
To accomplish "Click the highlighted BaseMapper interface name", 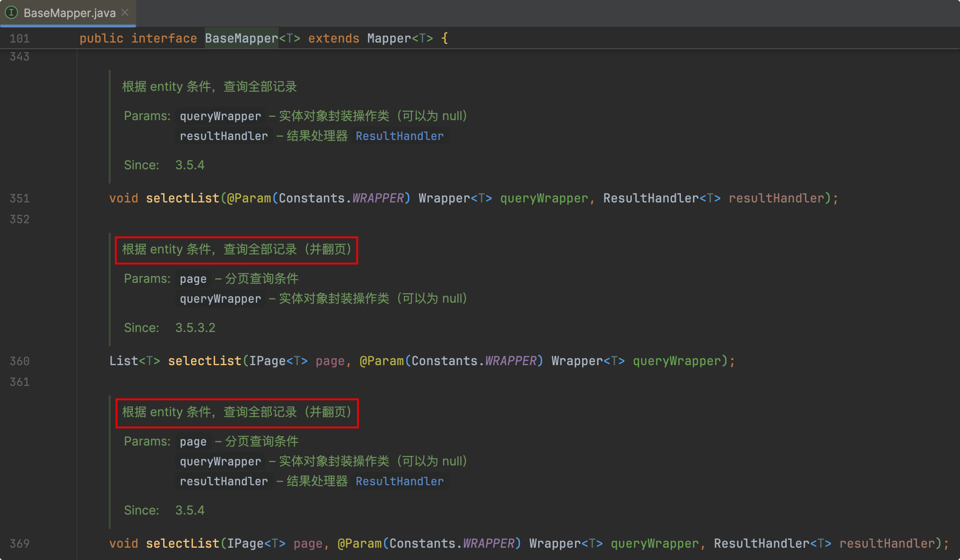I will point(241,38).
